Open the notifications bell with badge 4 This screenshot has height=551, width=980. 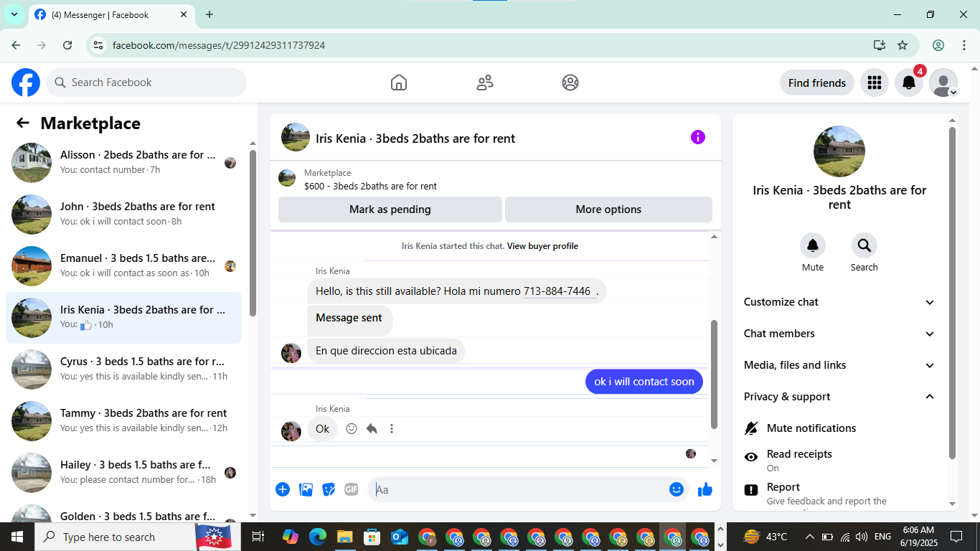click(909, 83)
